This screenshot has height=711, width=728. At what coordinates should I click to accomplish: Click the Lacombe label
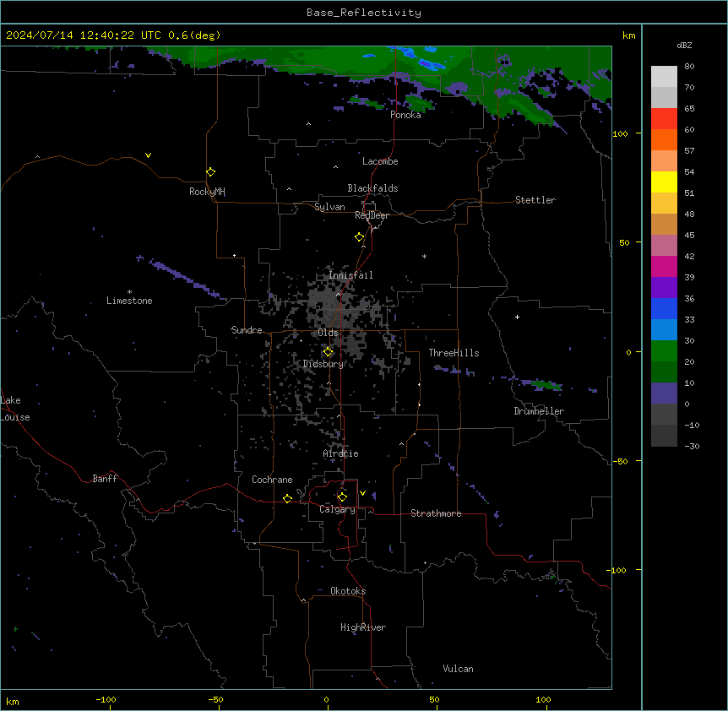(380, 161)
